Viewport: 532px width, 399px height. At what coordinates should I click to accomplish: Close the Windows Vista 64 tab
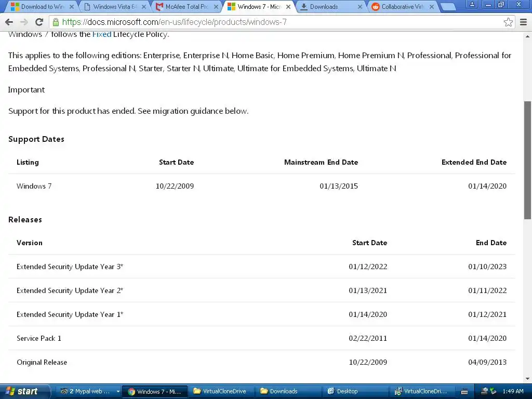(x=144, y=7)
